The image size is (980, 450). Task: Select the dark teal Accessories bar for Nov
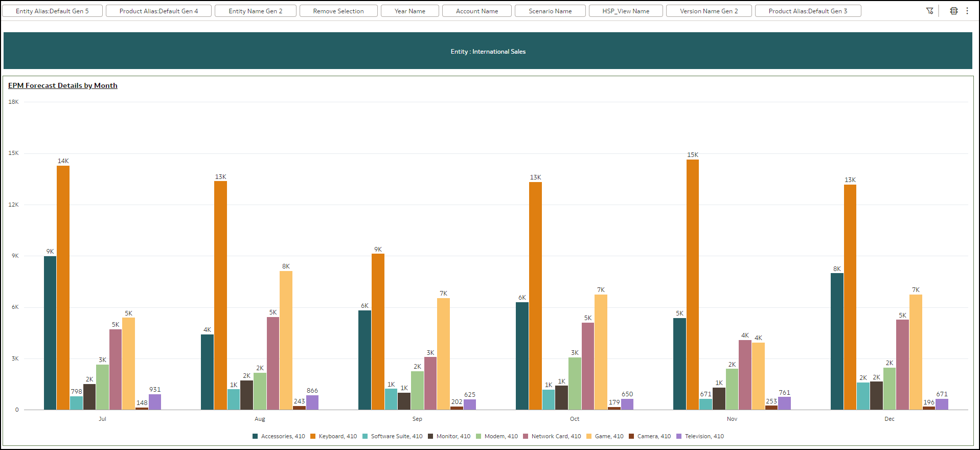[x=679, y=364]
